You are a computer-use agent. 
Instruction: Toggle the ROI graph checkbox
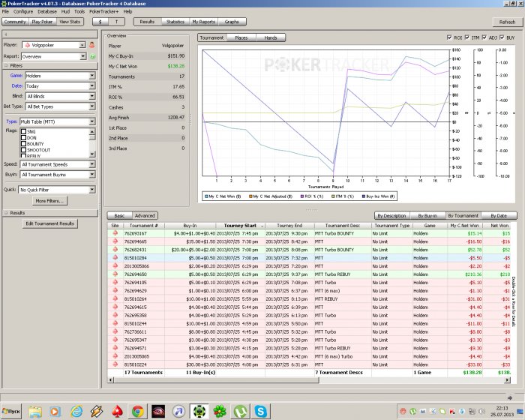449,37
